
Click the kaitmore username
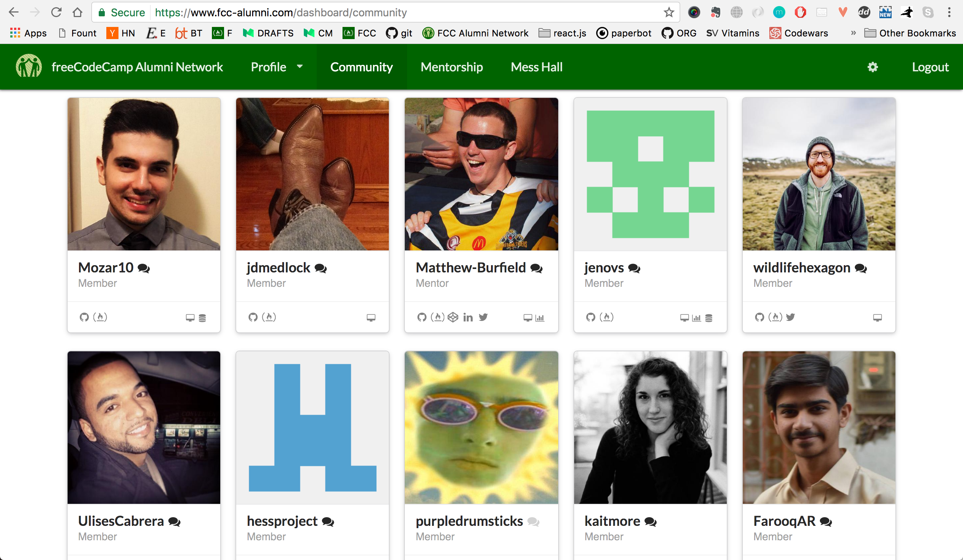click(612, 521)
